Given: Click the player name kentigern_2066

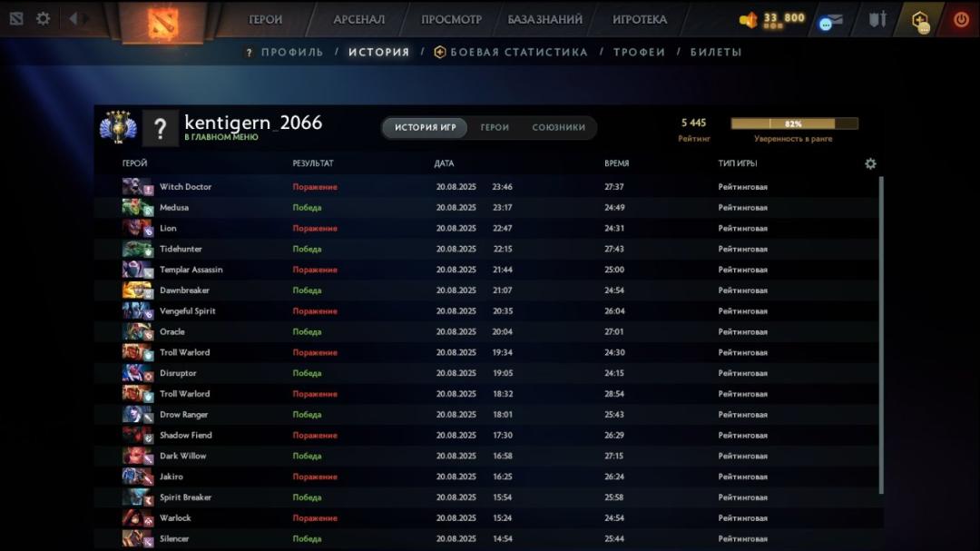Looking at the screenshot, I should pos(253,122).
